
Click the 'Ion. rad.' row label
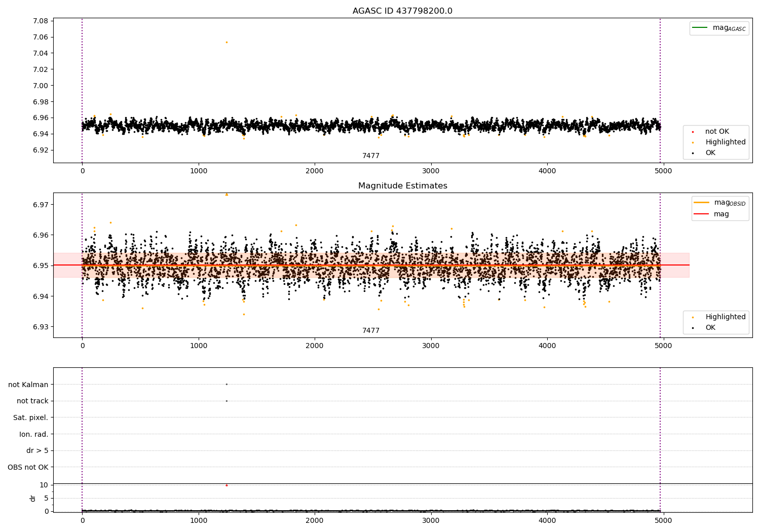[34, 434]
